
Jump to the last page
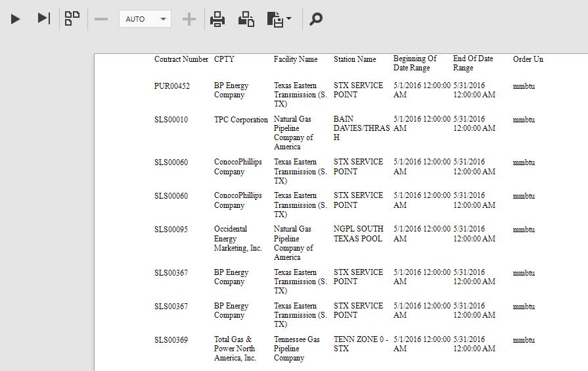click(x=43, y=18)
